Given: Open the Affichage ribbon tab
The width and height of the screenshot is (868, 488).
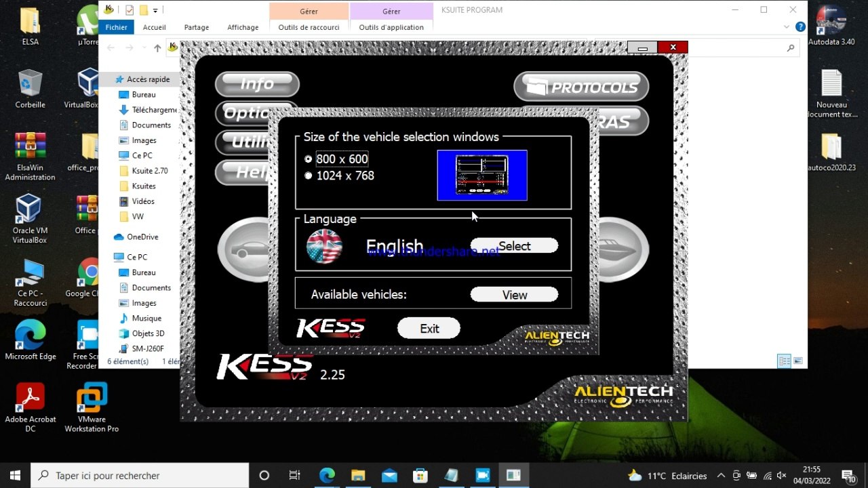Looking at the screenshot, I should pyautogui.click(x=243, y=27).
